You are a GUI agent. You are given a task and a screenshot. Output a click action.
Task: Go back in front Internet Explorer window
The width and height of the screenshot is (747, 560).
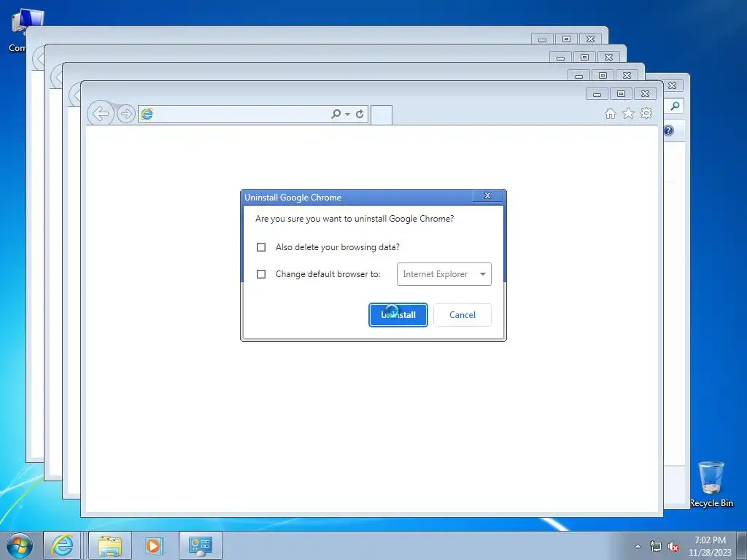click(x=101, y=114)
